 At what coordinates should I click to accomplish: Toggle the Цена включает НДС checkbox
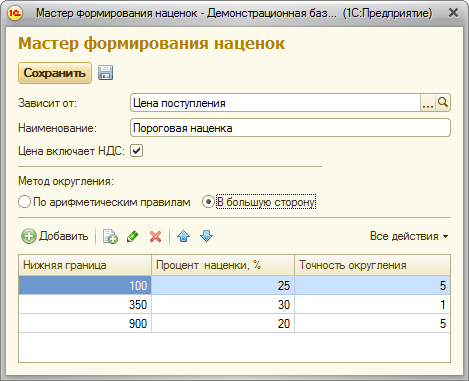pyautogui.click(x=136, y=151)
